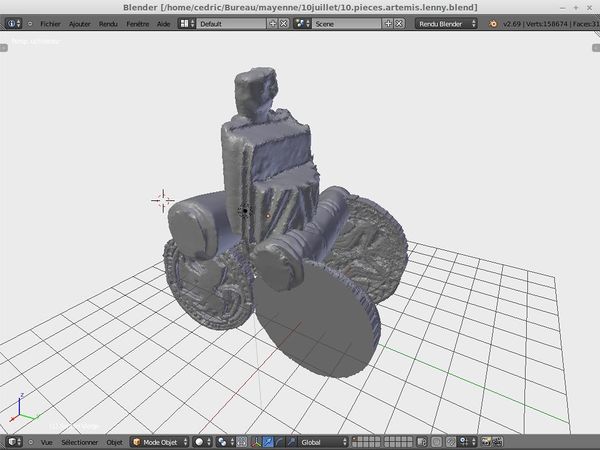
Task: Open the Fichier menu
Action: point(50,22)
